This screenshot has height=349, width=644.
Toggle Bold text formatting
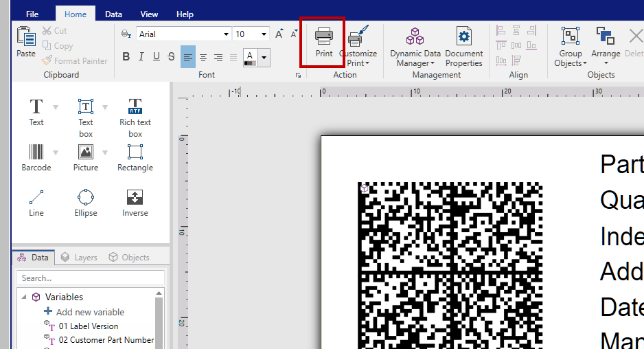coord(126,57)
